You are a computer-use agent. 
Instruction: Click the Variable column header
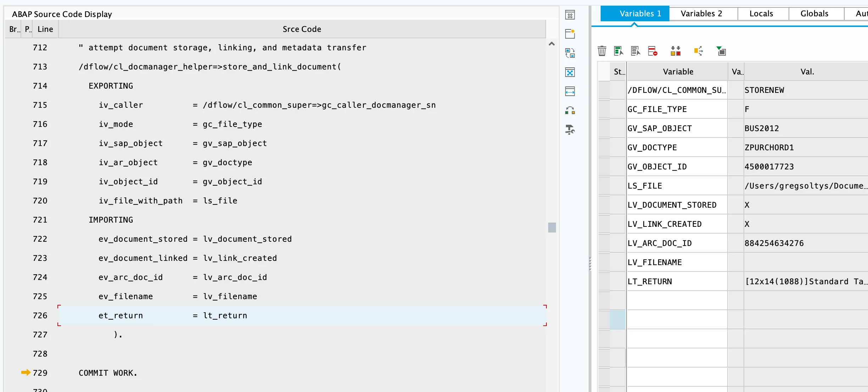point(678,72)
